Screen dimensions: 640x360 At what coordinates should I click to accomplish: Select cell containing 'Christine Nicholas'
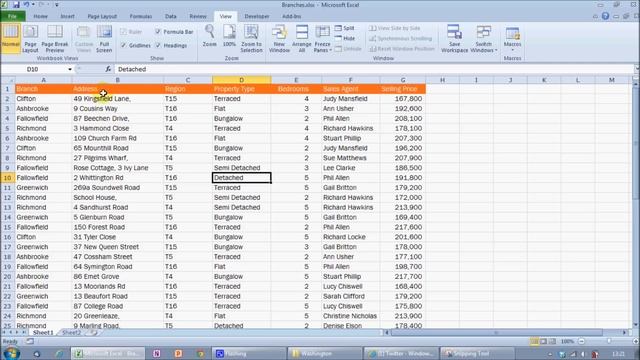tap(351, 316)
